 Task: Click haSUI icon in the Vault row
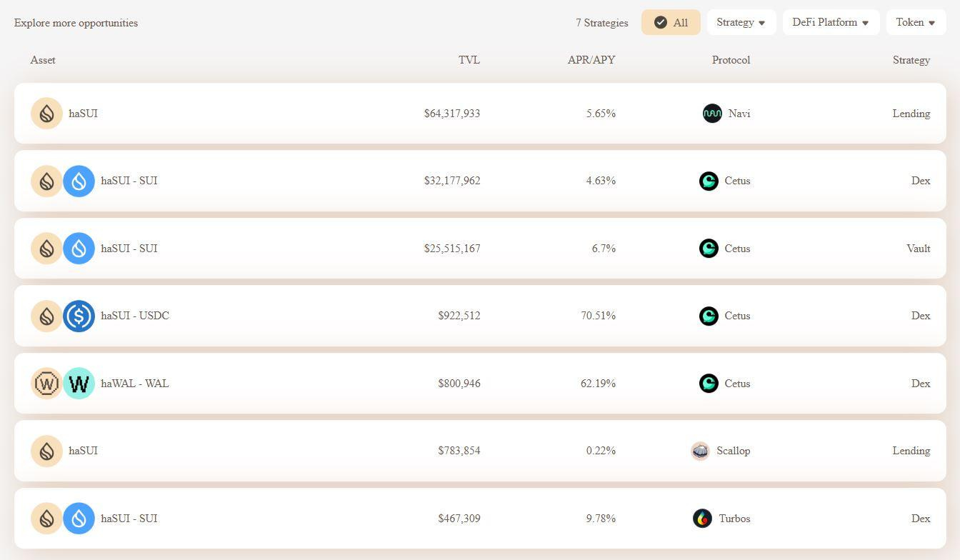coord(46,249)
